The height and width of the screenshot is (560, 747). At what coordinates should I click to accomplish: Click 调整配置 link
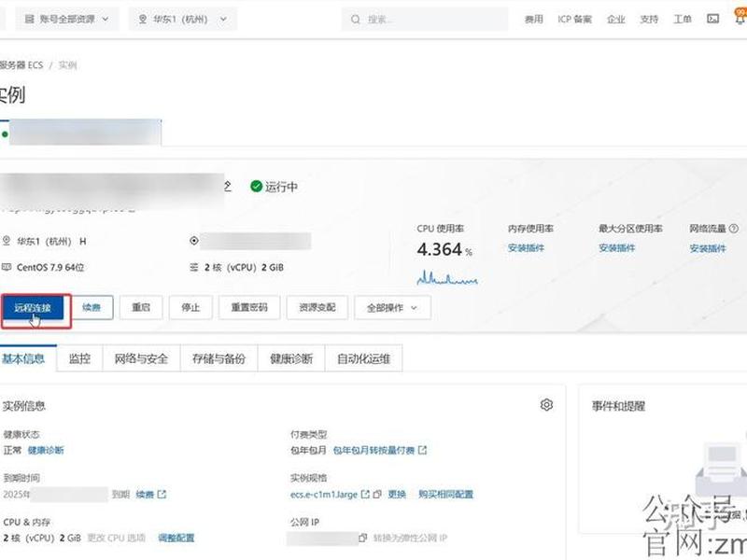coord(176,539)
